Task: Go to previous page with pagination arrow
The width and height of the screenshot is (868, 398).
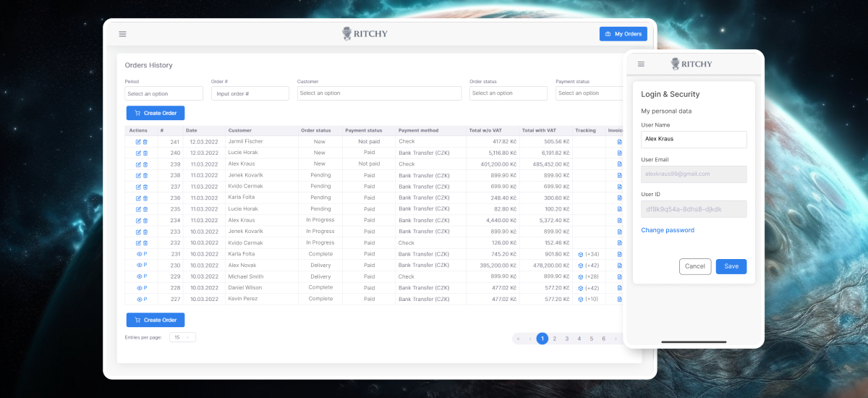Action: [x=530, y=339]
